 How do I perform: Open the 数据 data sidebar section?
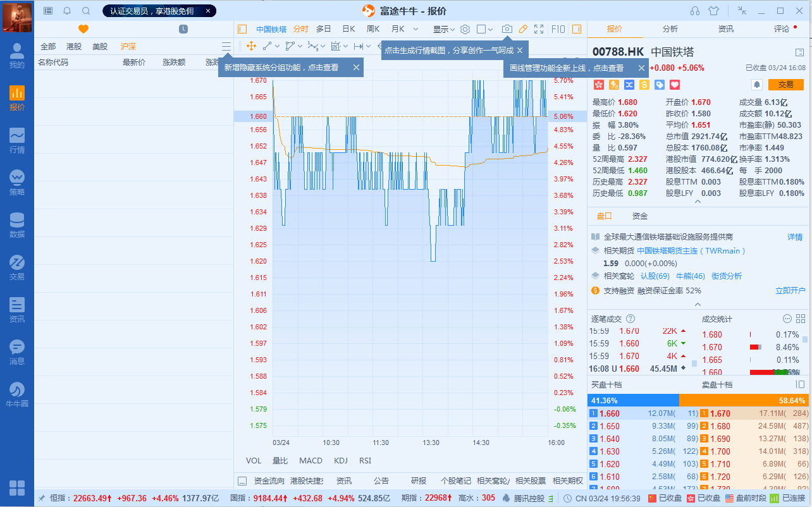coord(17,226)
